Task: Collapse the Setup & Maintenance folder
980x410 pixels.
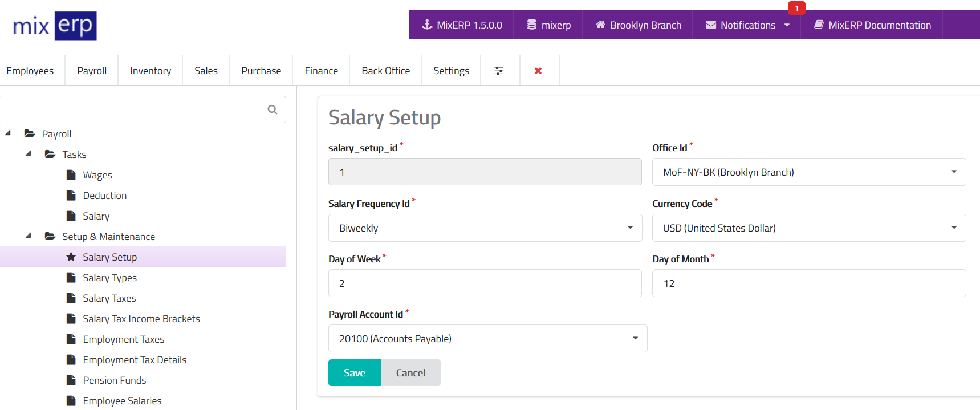Action: pos(29,236)
